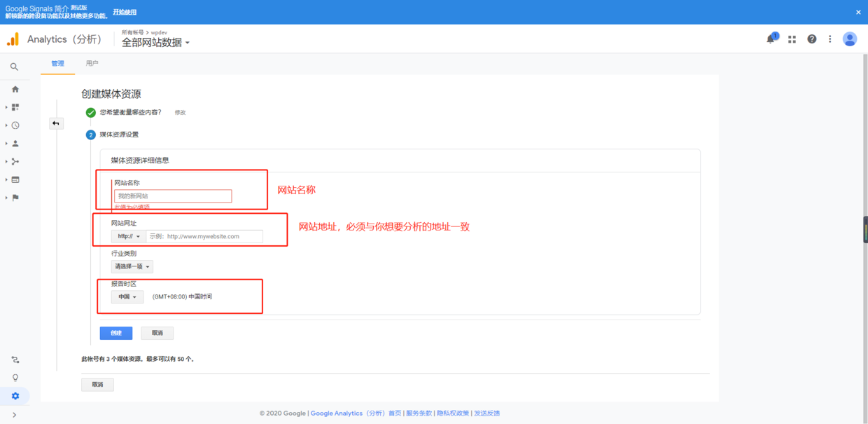Switch to the 用户 tab

92,64
